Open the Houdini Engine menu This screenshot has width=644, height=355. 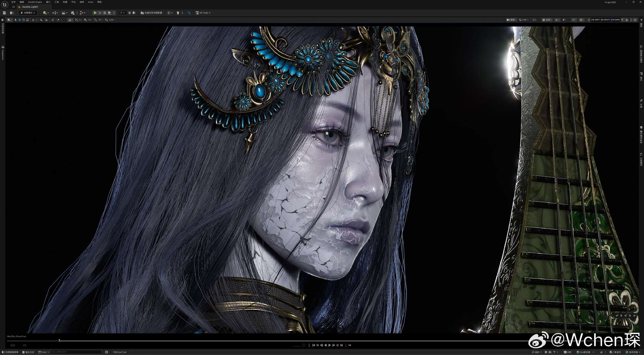[x=35, y=2]
